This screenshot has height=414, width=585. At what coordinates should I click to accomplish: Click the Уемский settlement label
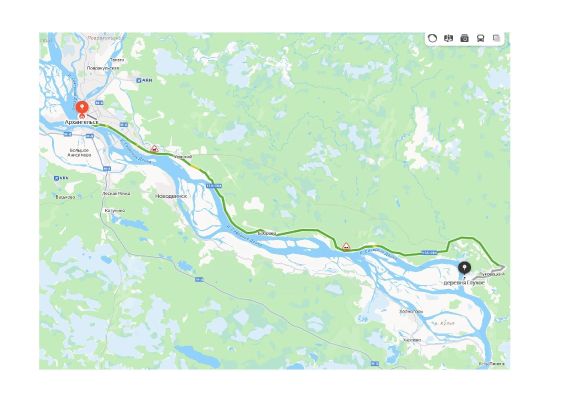183,157
